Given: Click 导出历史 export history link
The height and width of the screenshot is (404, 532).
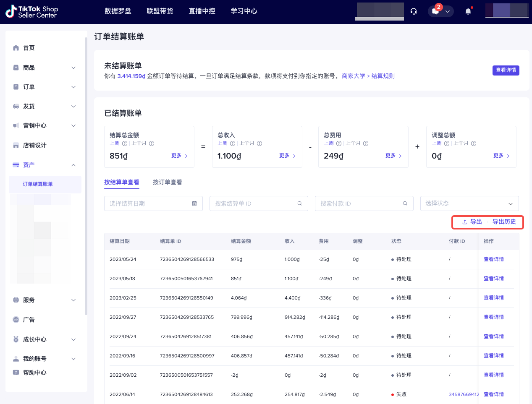Looking at the screenshot, I should tap(504, 222).
